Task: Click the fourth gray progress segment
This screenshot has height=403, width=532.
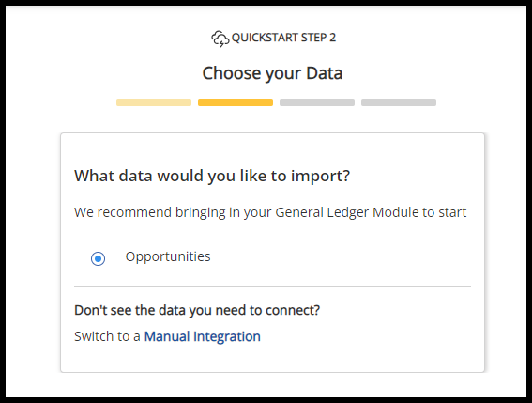Action: (399, 102)
